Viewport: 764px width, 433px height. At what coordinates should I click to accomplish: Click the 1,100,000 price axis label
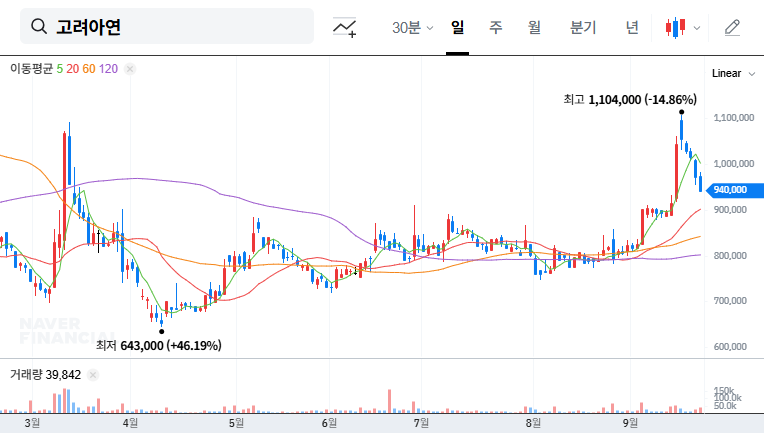tap(733, 117)
